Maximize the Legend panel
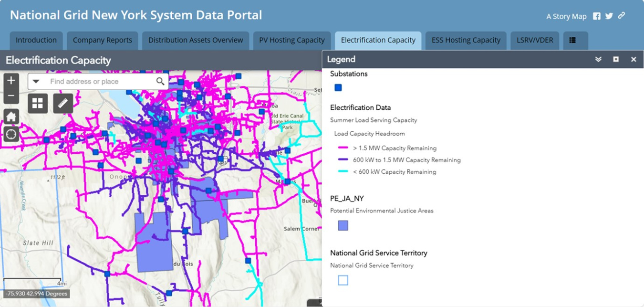The image size is (644, 307). (616, 59)
